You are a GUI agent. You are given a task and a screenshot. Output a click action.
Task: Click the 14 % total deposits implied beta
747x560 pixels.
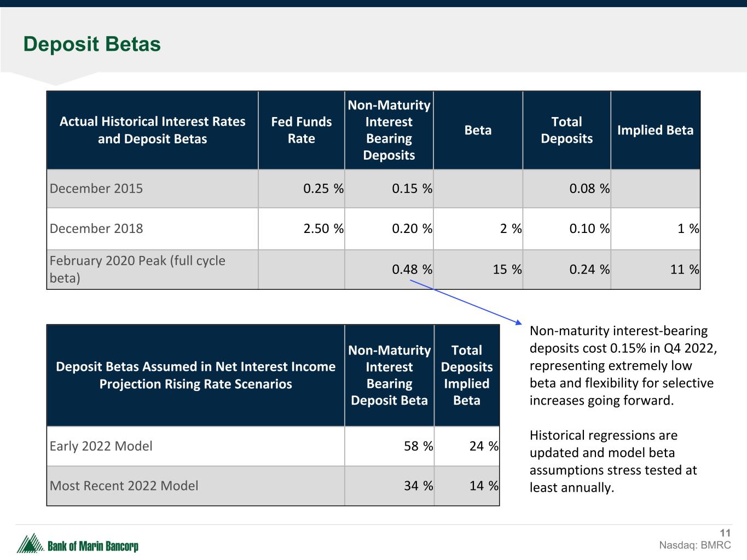pyautogui.click(x=483, y=486)
